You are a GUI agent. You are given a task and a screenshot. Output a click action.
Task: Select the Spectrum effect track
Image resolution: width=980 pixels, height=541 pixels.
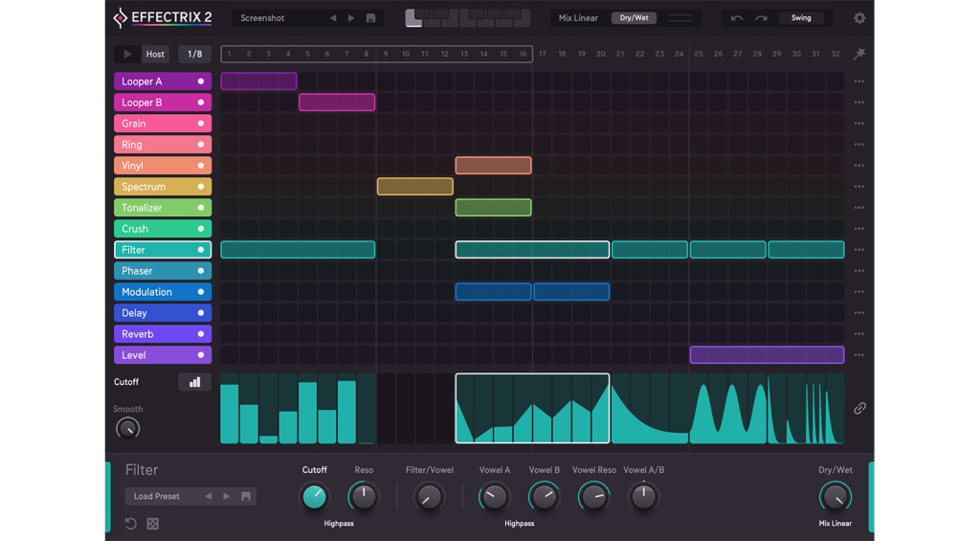click(163, 187)
